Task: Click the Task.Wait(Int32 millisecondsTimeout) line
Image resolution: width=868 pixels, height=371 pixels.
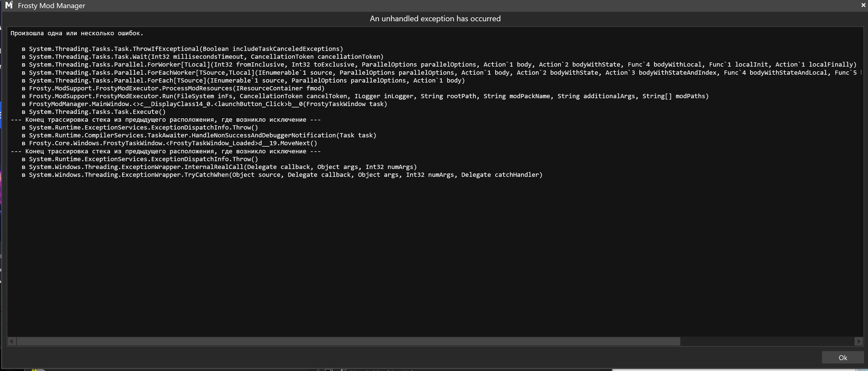Action: tap(203, 57)
